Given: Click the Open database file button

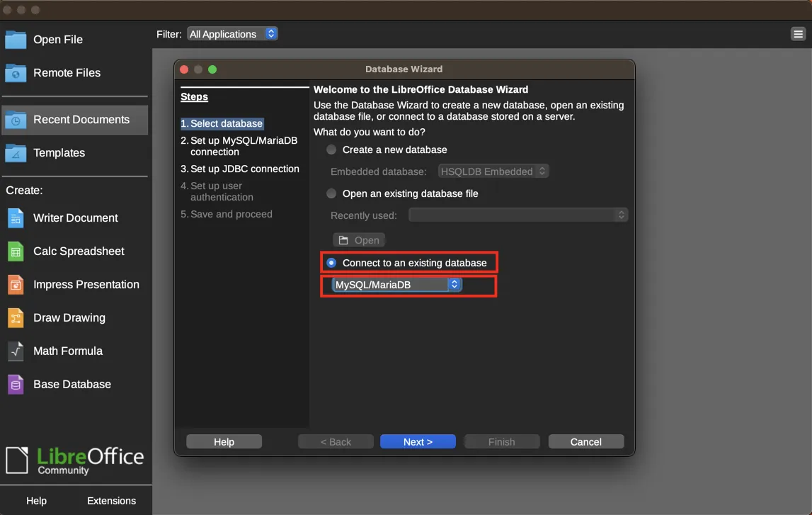Looking at the screenshot, I should tap(359, 240).
